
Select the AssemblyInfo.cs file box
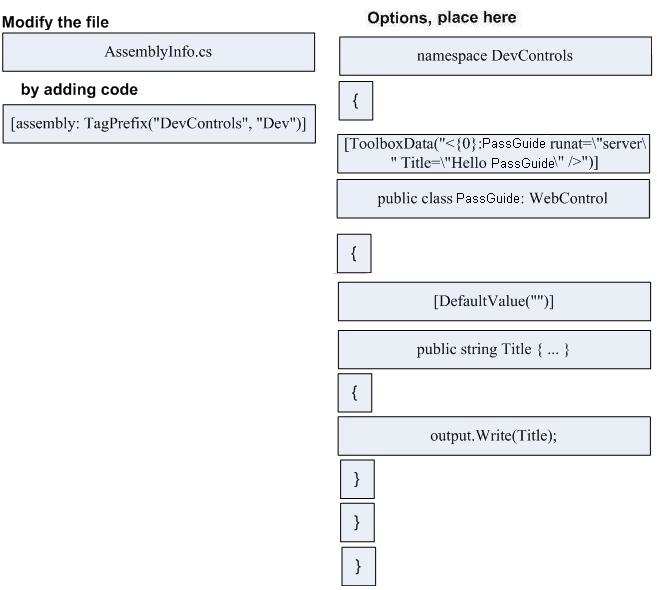(158, 52)
